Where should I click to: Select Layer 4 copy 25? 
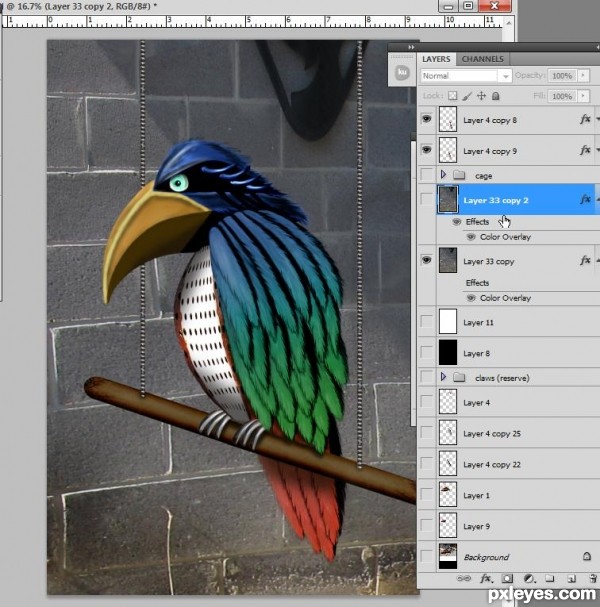click(x=509, y=433)
